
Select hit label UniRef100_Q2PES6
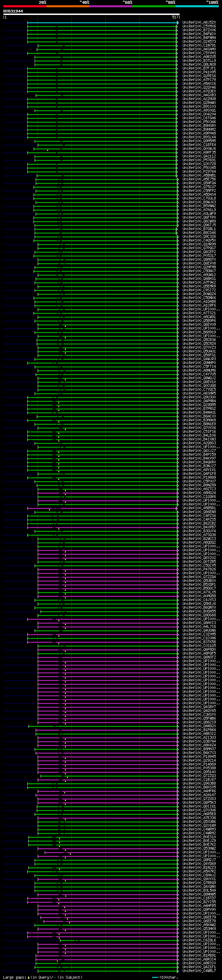pyautogui.click(x=199, y=76)
